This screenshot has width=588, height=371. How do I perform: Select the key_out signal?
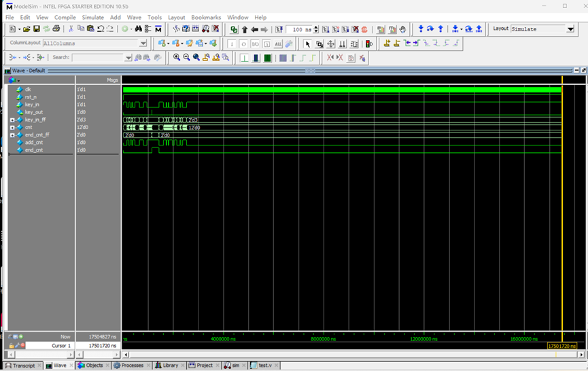tap(34, 112)
